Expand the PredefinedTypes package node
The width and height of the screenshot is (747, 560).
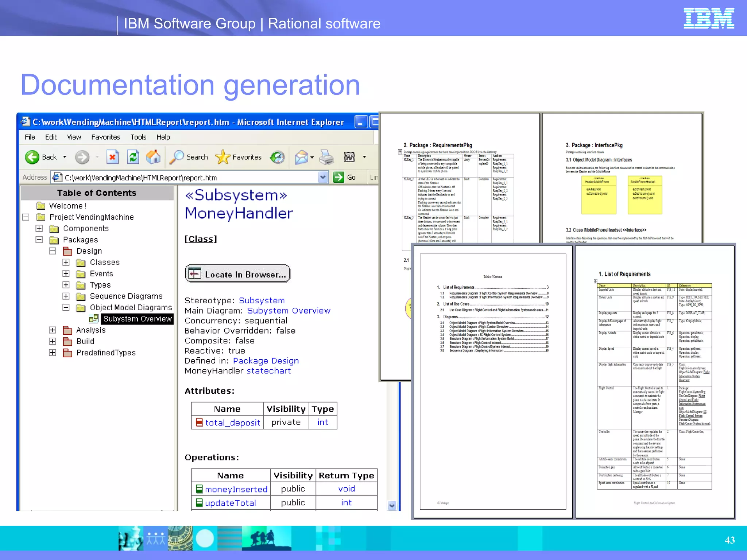(x=53, y=353)
